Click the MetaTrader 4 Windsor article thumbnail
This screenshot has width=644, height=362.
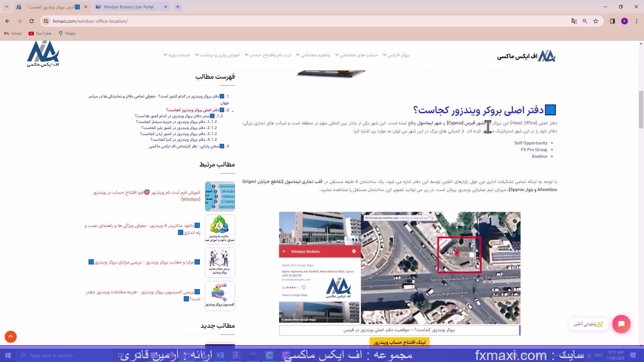tap(220, 229)
